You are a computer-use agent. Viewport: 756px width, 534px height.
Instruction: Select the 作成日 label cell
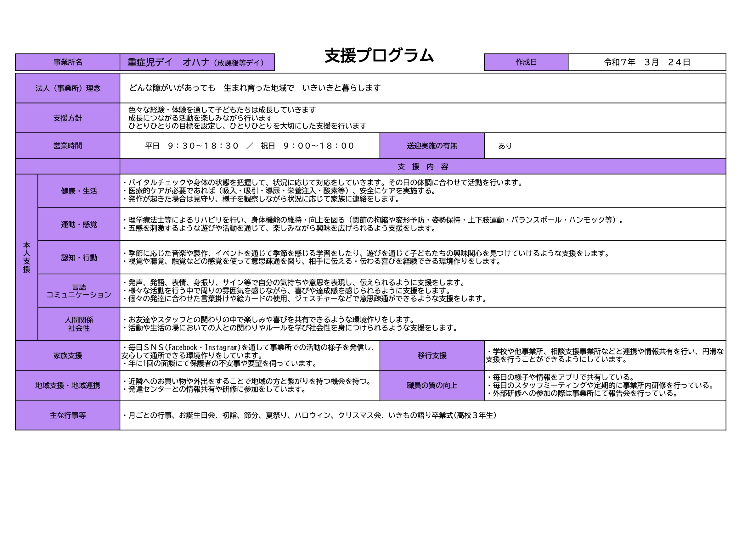[x=526, y=62]
